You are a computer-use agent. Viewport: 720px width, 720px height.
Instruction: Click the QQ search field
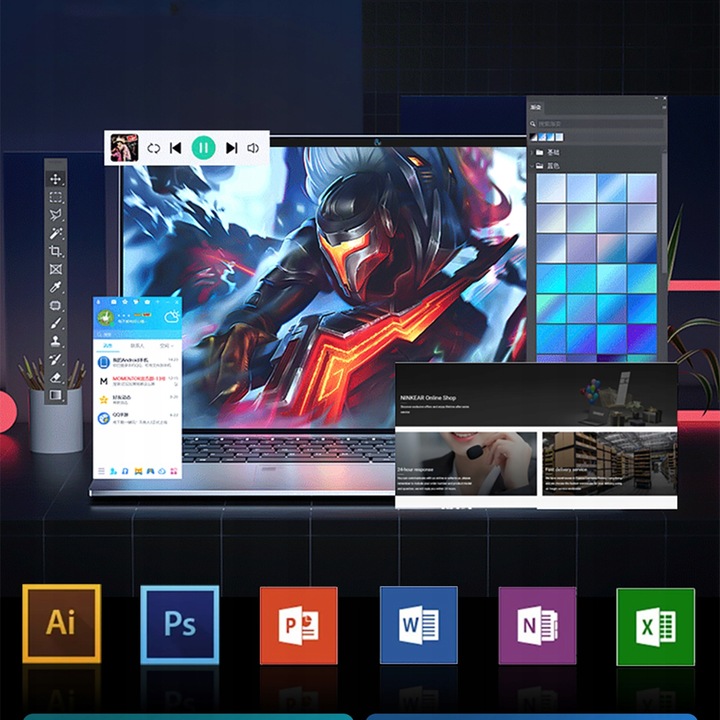137,334
